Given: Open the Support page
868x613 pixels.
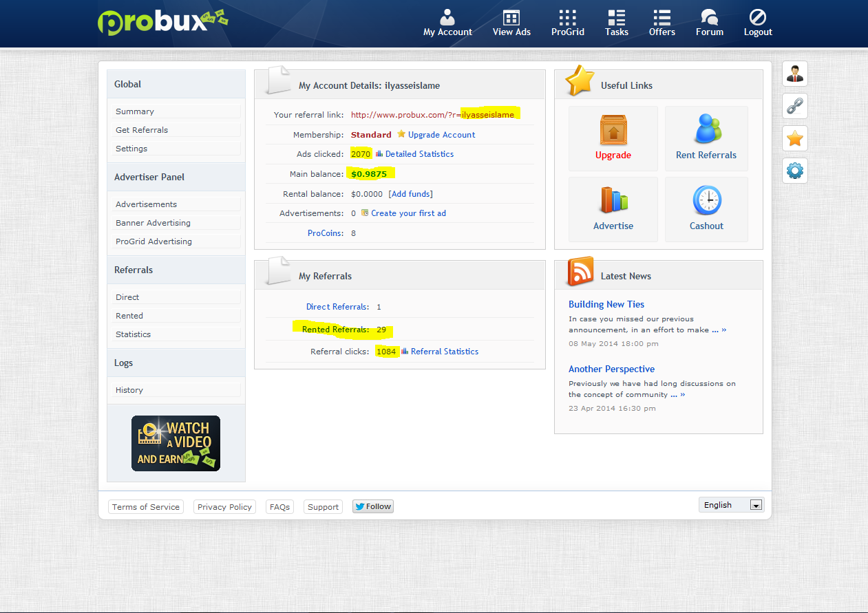Looking at the screenshot, I should [x=323, y=507].
